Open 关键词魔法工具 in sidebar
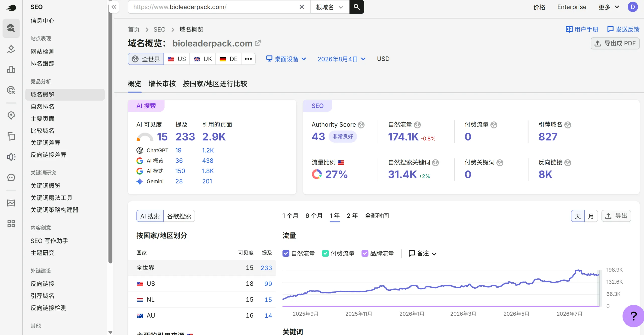The height and width of the screenshot is (335, 644). [x=52, y=198]
